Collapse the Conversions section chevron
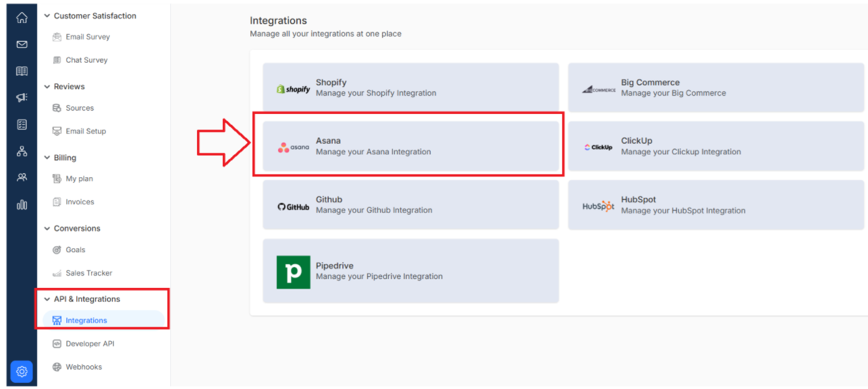 point(47,229)
